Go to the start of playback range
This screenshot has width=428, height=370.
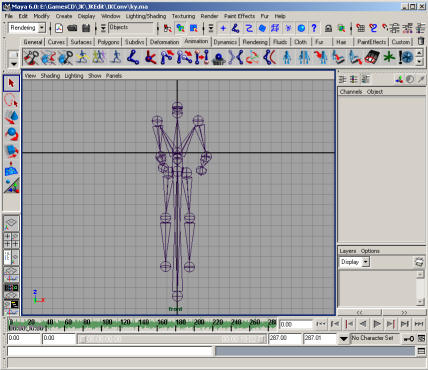click(x=320, y=324)
